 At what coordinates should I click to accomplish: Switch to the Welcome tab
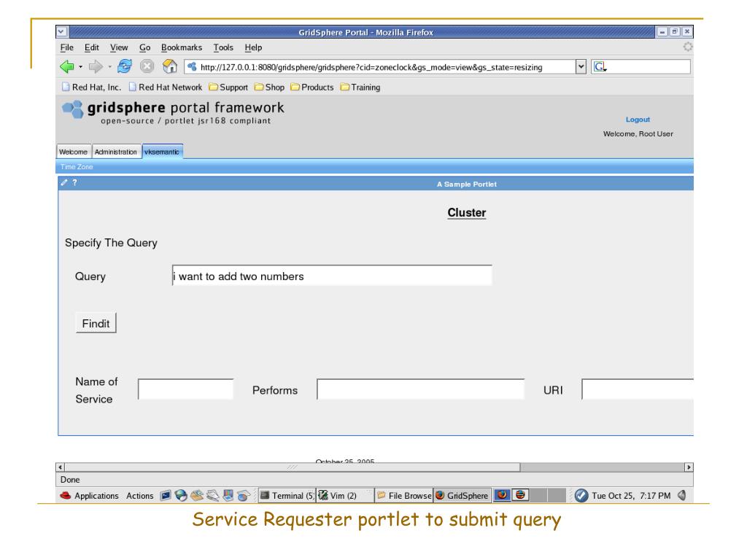(74, 152)
